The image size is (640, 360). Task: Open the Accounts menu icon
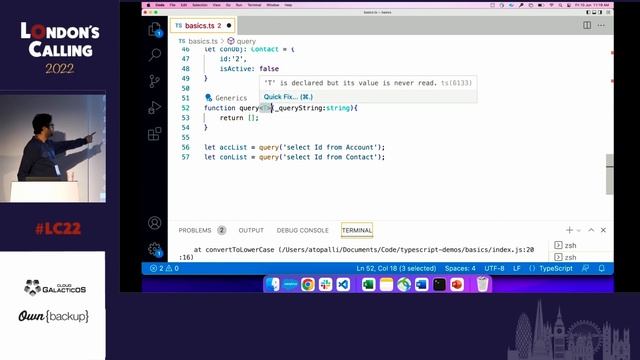click(x=155, y=223)
